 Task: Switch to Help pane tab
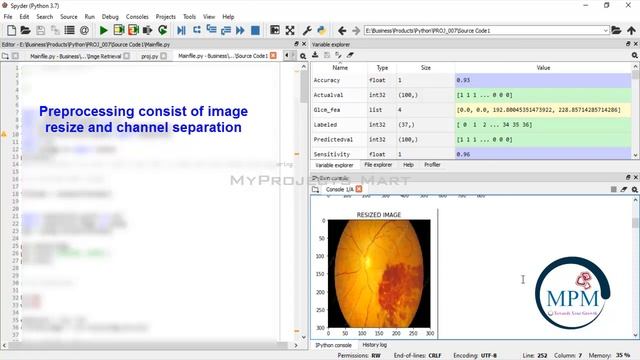(x=408, y=165)
